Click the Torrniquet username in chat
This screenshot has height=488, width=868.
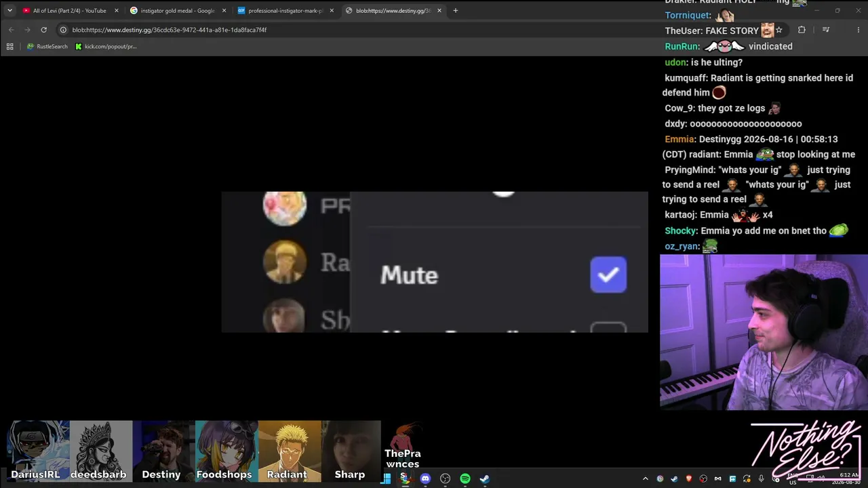(688, 15)
